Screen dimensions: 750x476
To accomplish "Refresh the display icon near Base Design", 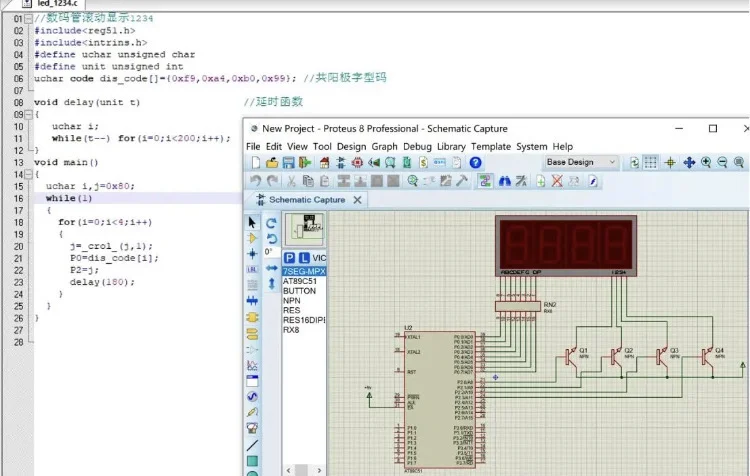I will point(634,163).
